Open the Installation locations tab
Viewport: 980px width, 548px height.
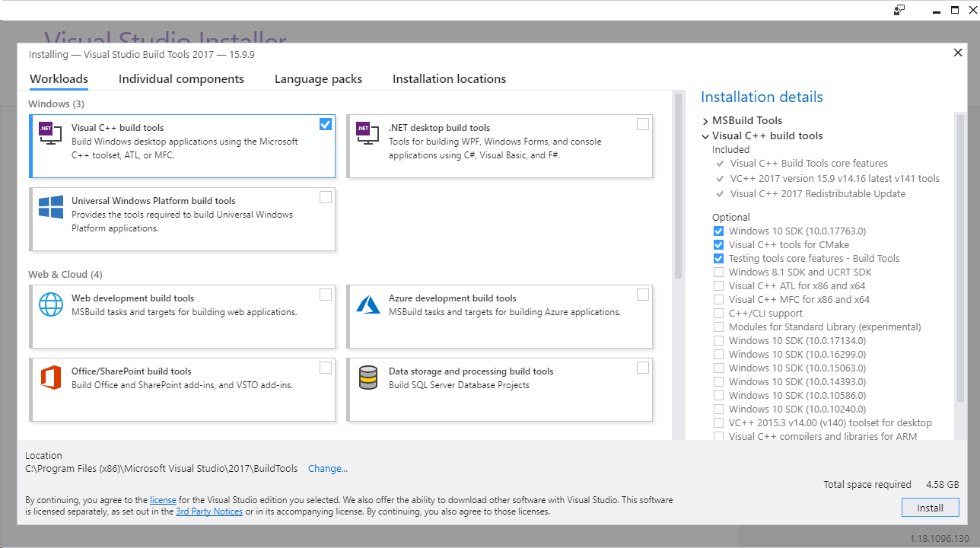pyautogui.click(x=449, y=79)
